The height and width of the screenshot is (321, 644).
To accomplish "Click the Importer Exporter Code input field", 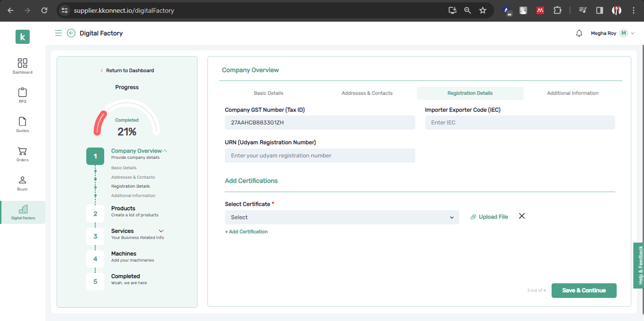I will pos(520,123).
